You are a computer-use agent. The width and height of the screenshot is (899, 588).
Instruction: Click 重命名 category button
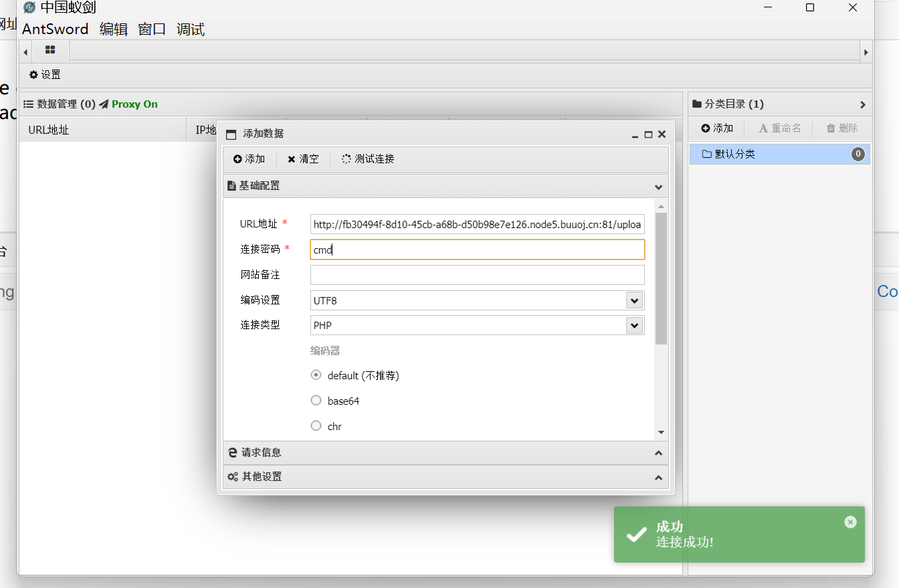click(x=779, y=128)
